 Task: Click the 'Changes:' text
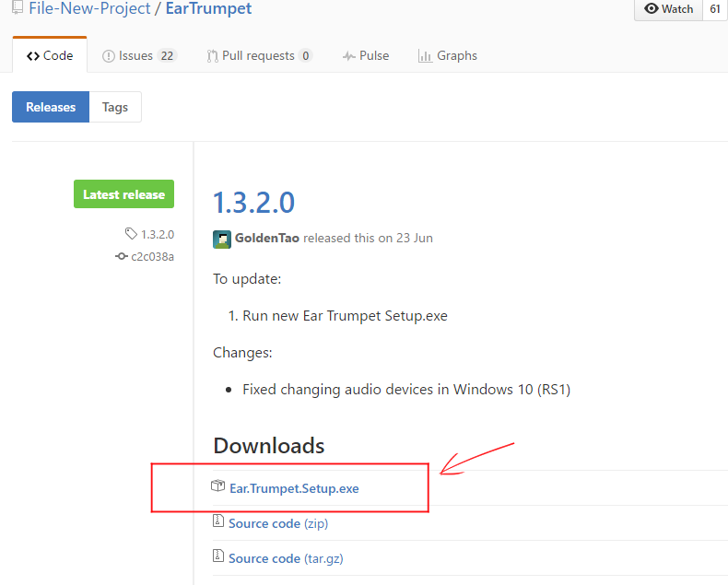pyautogui.click(x=242, y=353)
